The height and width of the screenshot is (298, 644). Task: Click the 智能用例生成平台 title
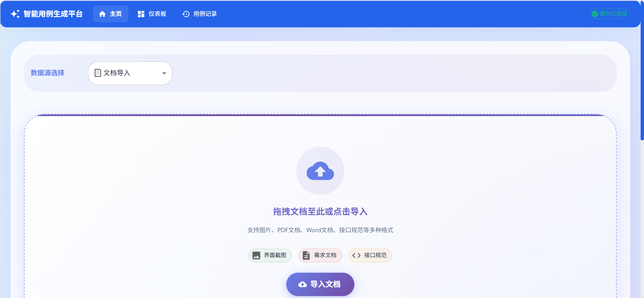click(53, 14)
